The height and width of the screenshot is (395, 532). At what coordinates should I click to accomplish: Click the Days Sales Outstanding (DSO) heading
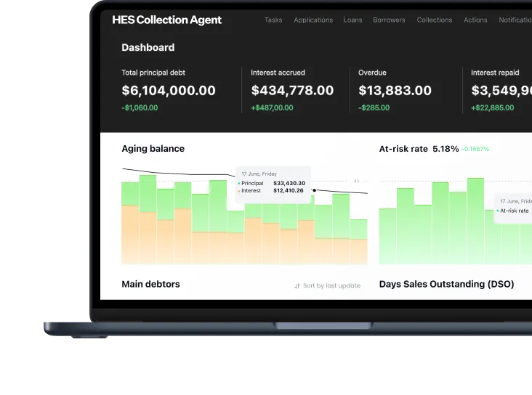click(446, 285)
